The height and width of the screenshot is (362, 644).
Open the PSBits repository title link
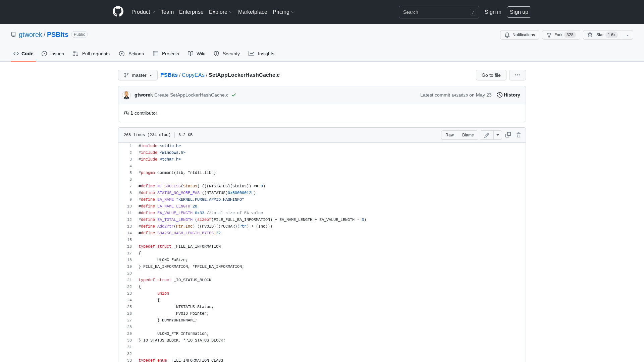58,35
